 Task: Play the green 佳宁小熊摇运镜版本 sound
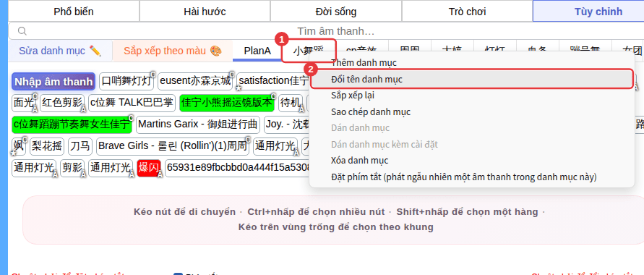[227, 103]
